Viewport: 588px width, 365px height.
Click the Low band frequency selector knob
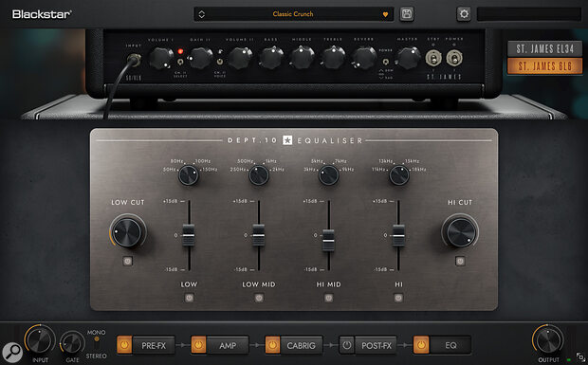tap(188, 175)
